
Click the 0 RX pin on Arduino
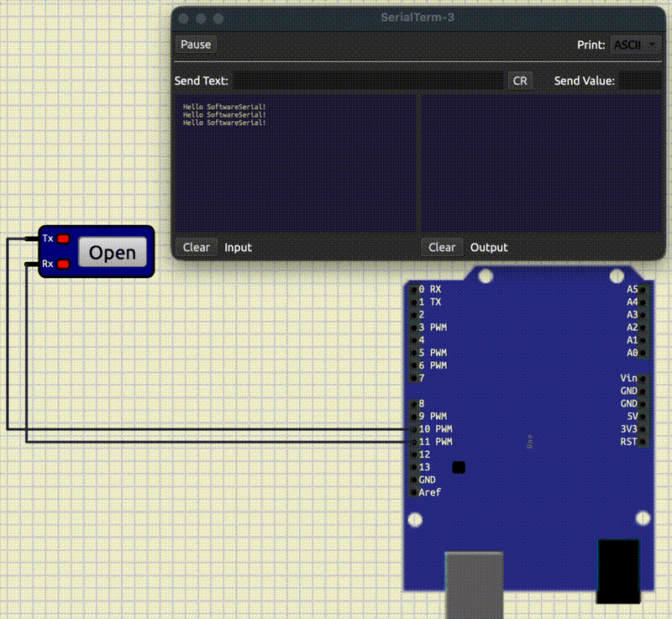click(x=413, y=289)
